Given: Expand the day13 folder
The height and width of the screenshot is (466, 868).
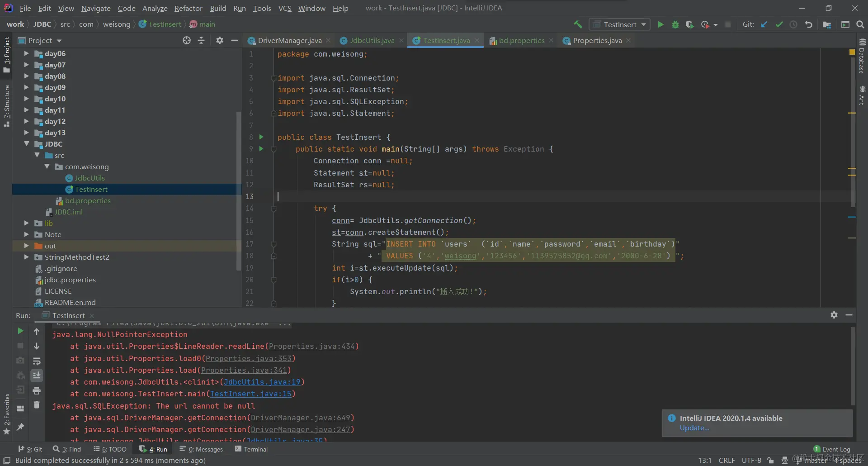Looking at the screenshot, I should click(x=26, y=133).
